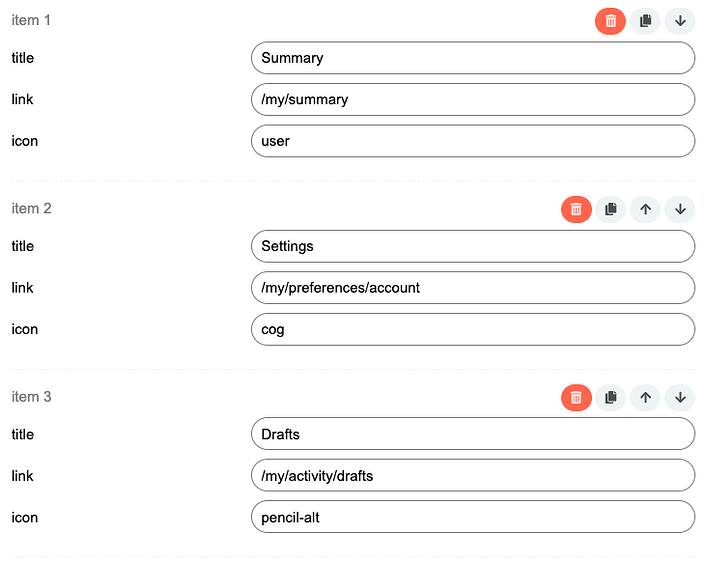Move item 2 up with the arrow
The height and width of the screenshot is (561, 706).
(x=645, y=209)
